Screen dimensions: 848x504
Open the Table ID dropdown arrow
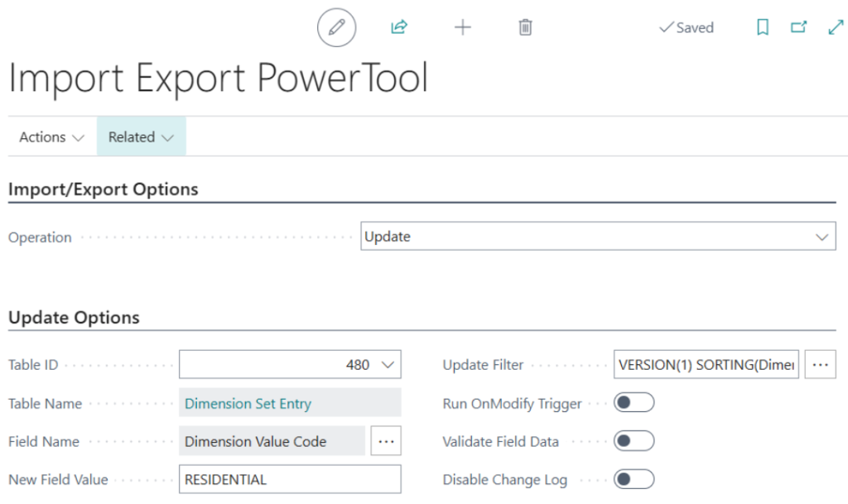click(x=387, y=365)
